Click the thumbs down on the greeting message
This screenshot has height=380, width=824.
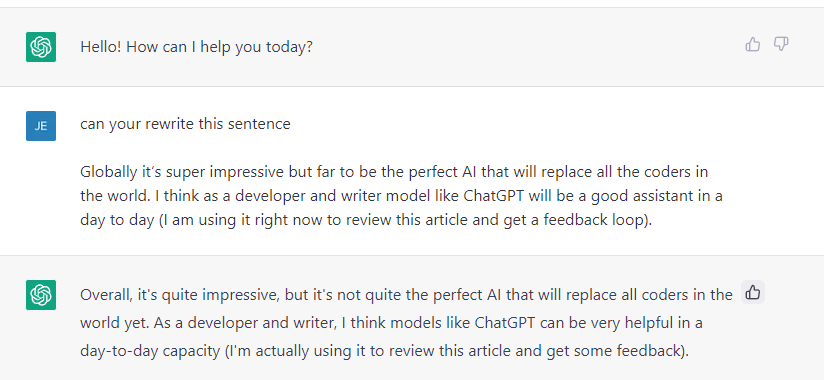pos(781,45)
